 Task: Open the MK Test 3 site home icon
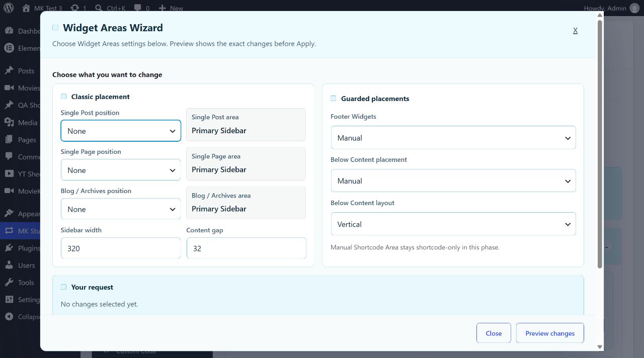coord(26,8)
